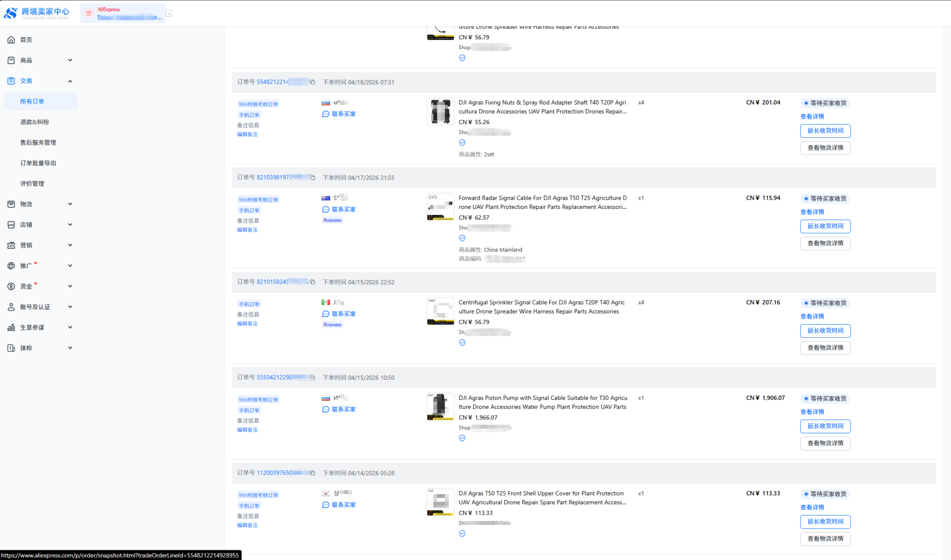Viewport: 951px width, 560px height.
Task: Expand the 生意参谋 menu chevron
Action: [x=70, y=327]
